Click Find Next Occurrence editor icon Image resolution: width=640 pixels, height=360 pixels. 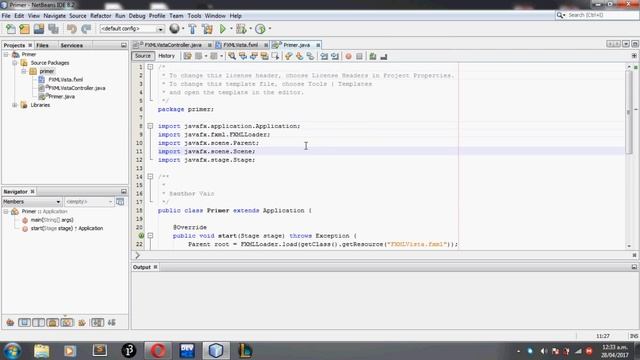click(x=253, y=56)
